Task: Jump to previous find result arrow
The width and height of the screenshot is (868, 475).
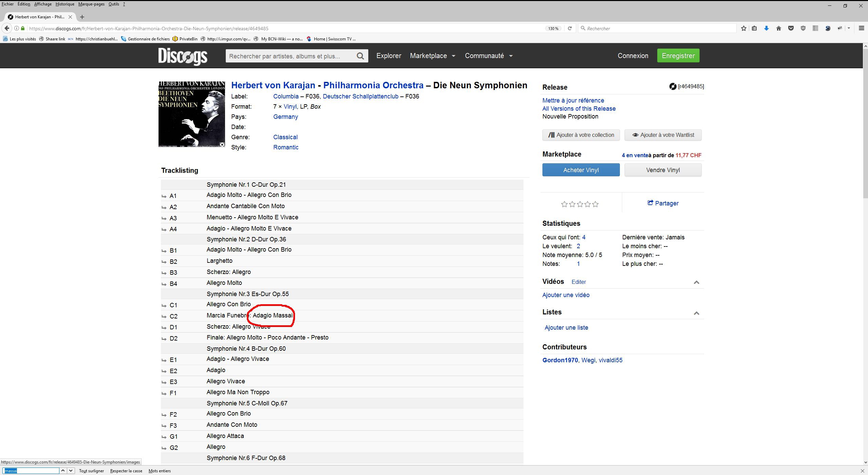Action: click(x=63, y=471)
